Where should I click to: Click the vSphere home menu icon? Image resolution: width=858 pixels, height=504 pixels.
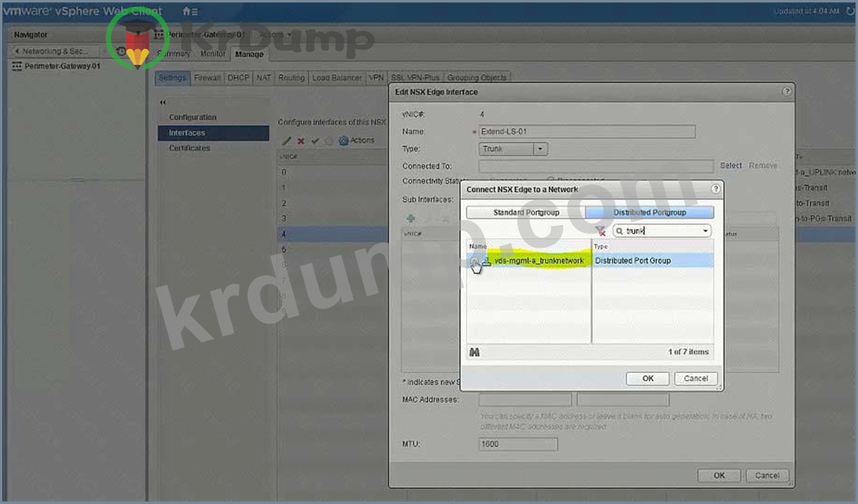[190, 11]
